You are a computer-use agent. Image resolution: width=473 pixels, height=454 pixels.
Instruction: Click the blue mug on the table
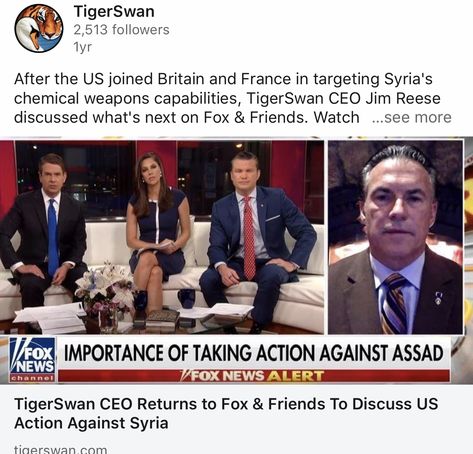[186, 299]
